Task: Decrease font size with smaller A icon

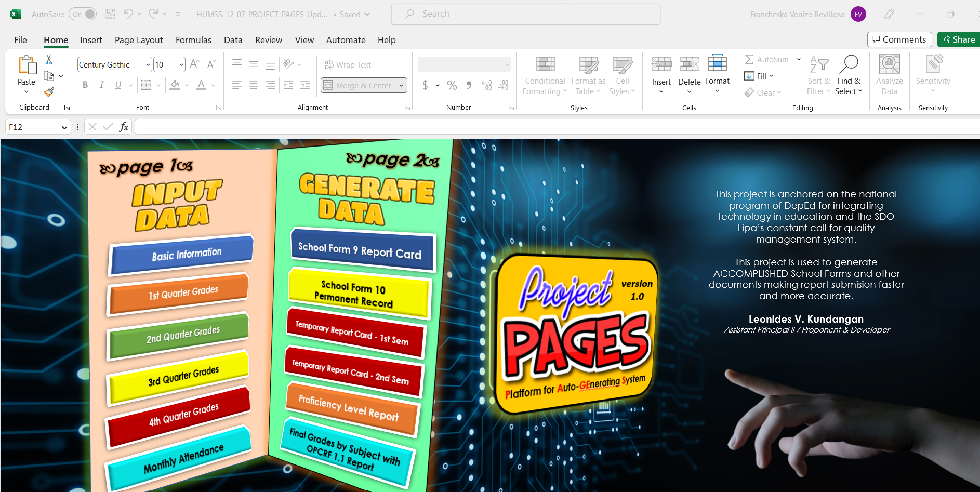Action: pos(211,64)
